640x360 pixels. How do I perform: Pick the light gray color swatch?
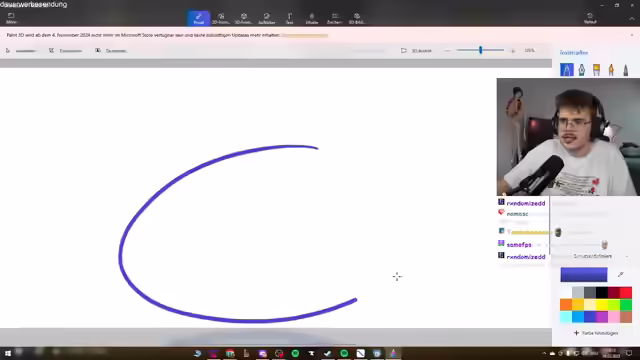pos(578,292)
